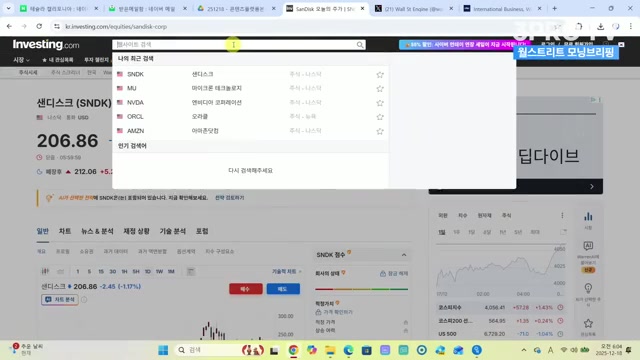Star SNDK in recent searches
This screenshot has width=640, height=360.
coord(380,75)
